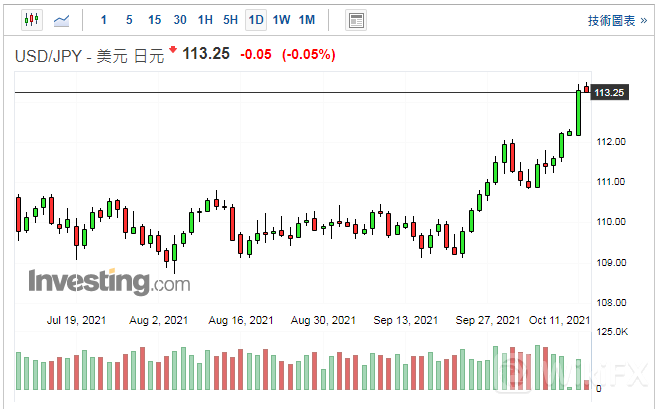659x409 pixels.
Task: Choose the 1M monthly interval
Action: [307, 20]
